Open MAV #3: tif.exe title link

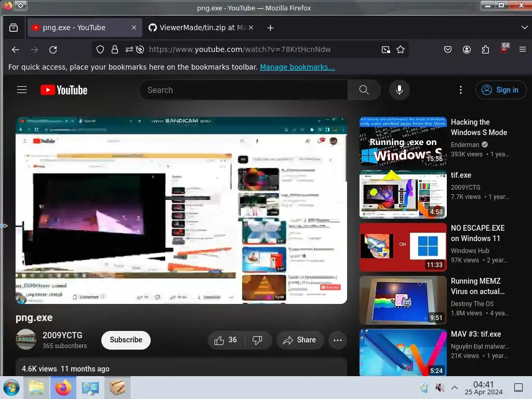(476, 334)
